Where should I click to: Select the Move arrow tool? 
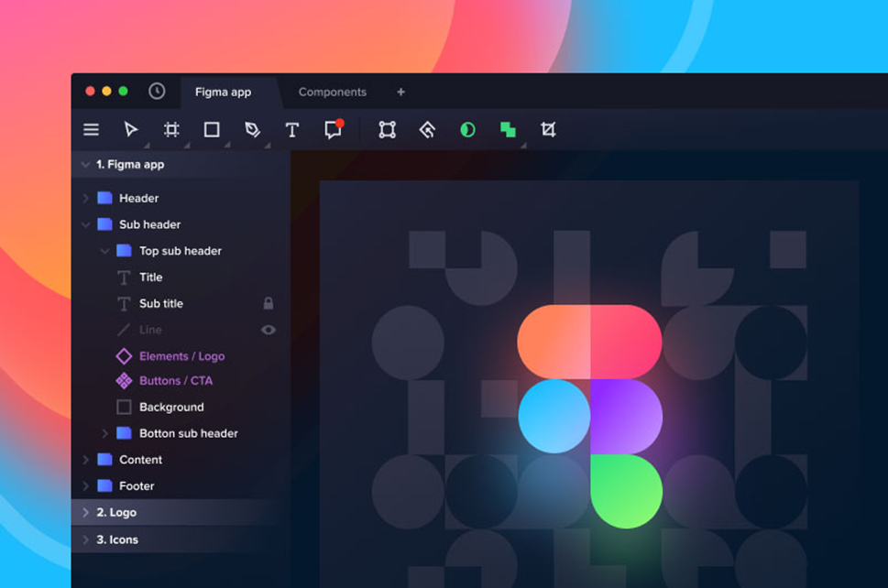pyautogui.click(x=131, y=129)
